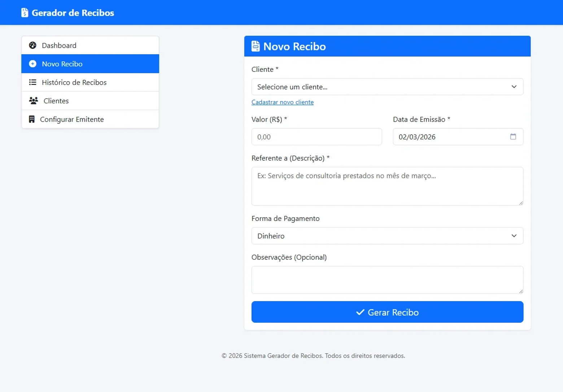Click the Observações optional textarea

tap(387, 280)
